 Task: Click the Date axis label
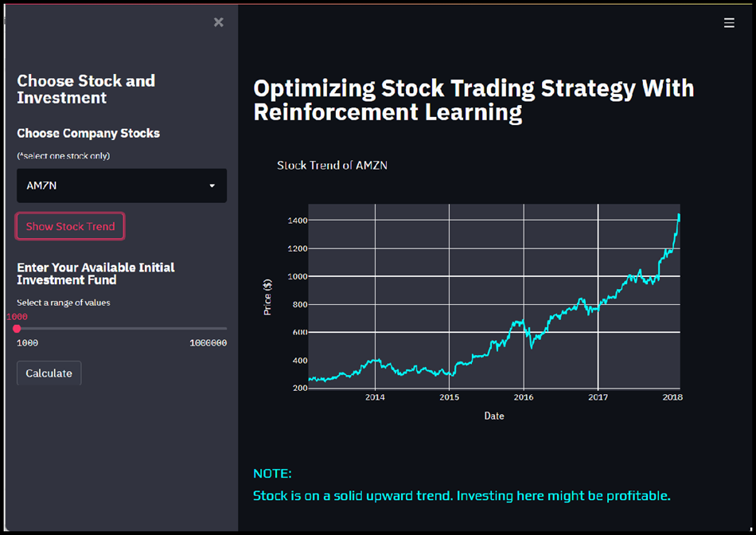(x=494, y=416)
